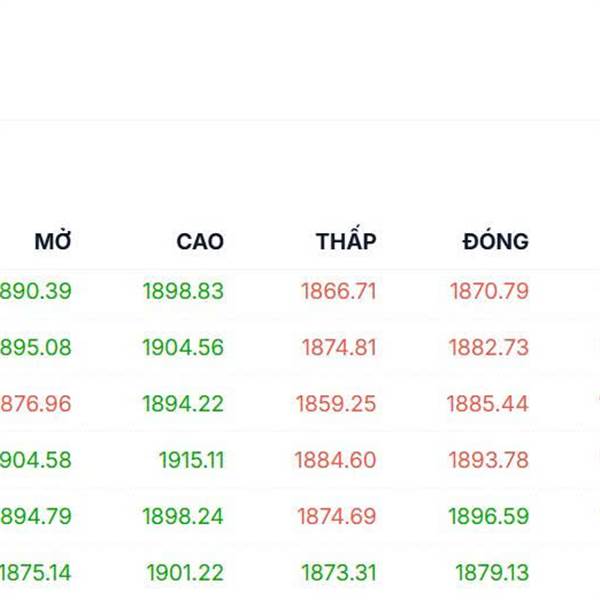Click the low value 1874.81
600x600 pixels.
(339, 348)
